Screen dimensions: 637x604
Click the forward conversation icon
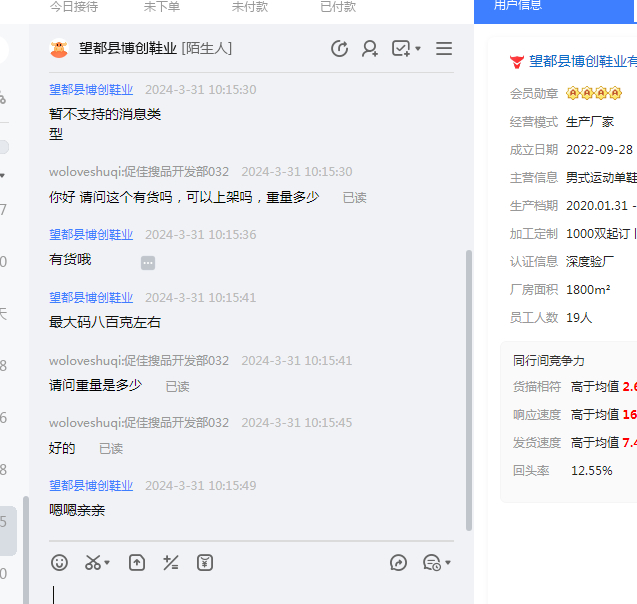click(x=398, y=563)
